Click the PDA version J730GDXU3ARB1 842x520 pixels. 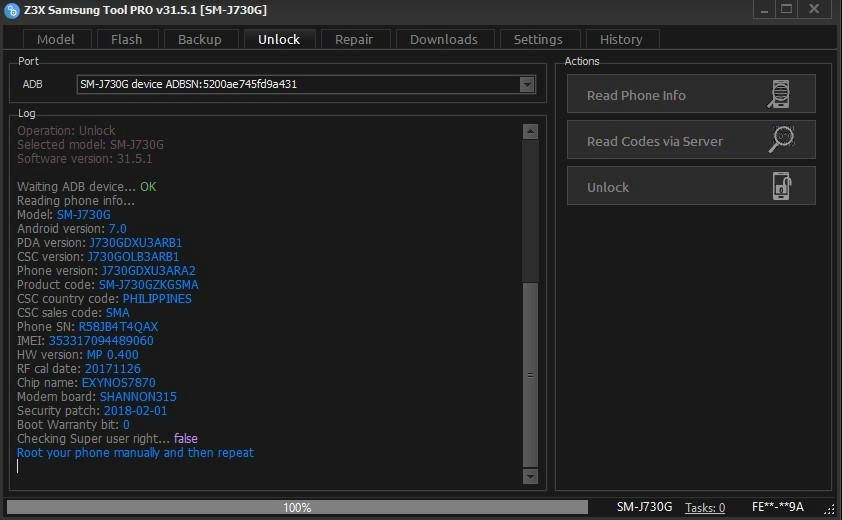[135, 243]
